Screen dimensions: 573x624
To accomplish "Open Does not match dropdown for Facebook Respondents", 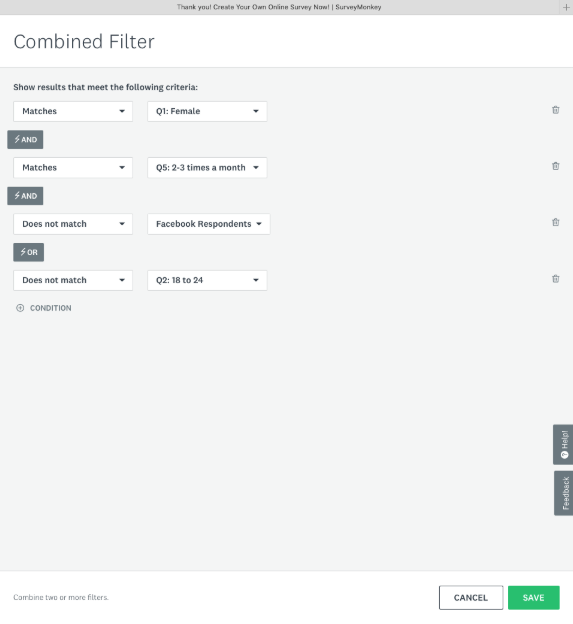I will (73, 224).
